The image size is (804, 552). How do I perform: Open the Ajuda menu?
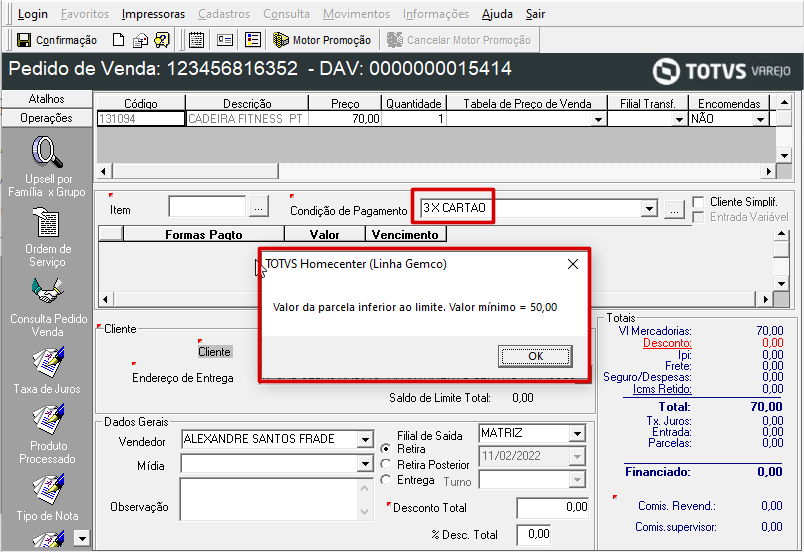pos(497,14)
